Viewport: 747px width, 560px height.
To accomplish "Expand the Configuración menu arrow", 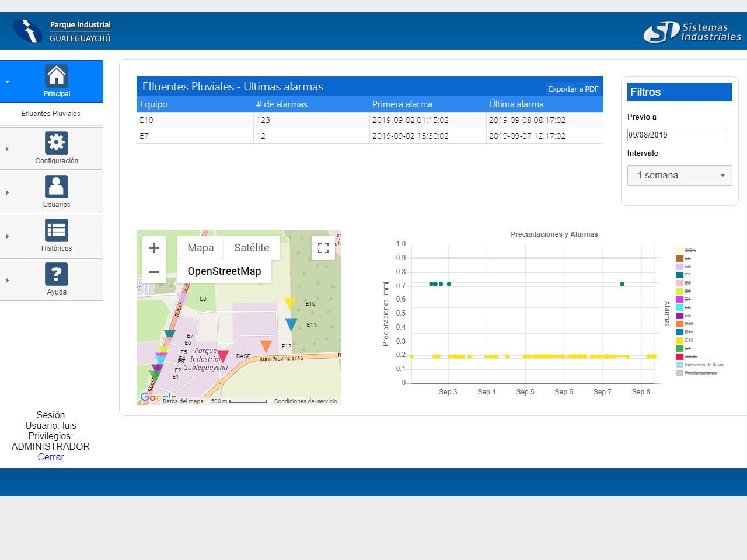I will [x=8, y=149].
